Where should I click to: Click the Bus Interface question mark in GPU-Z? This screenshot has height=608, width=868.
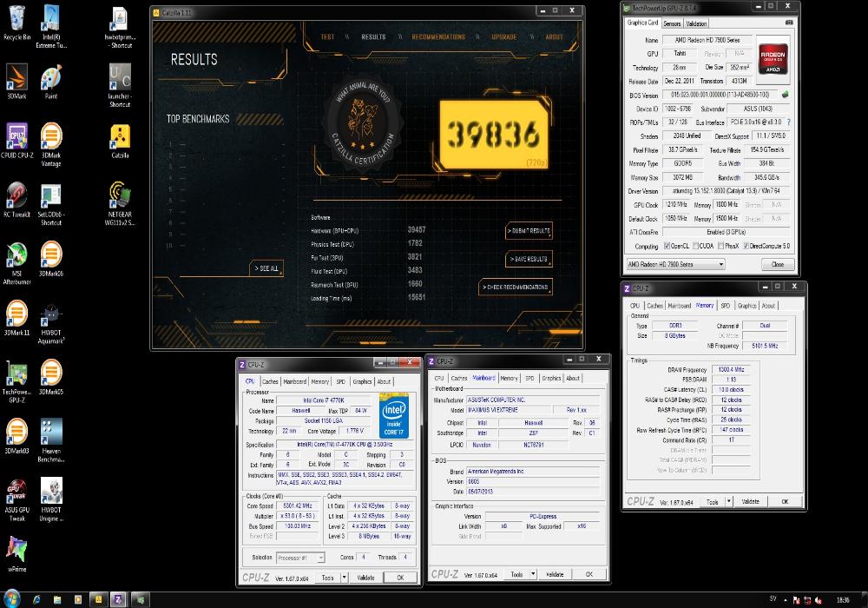click(x=788, y=122)
